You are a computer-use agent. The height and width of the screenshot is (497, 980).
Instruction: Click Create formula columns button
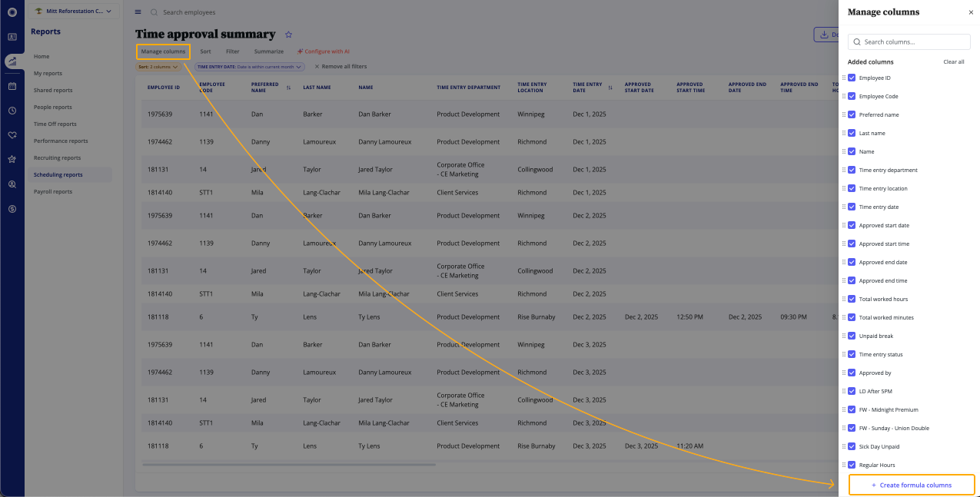coord(912,485)
